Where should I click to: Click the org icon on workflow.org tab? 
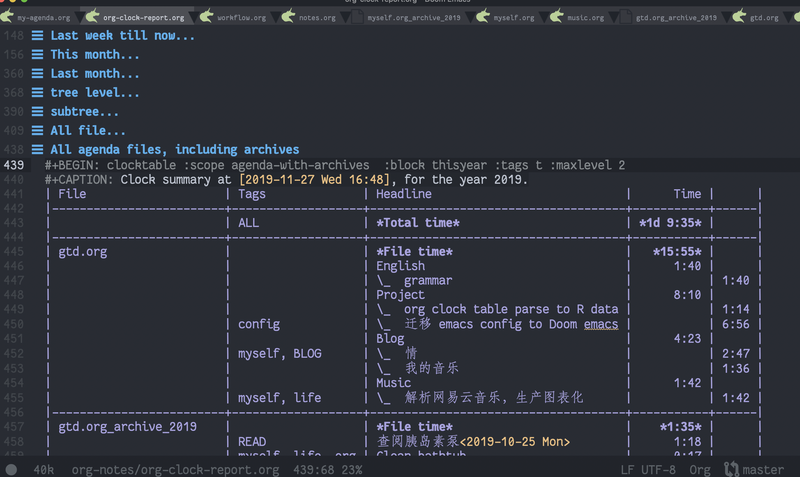(x=206, y=16)
